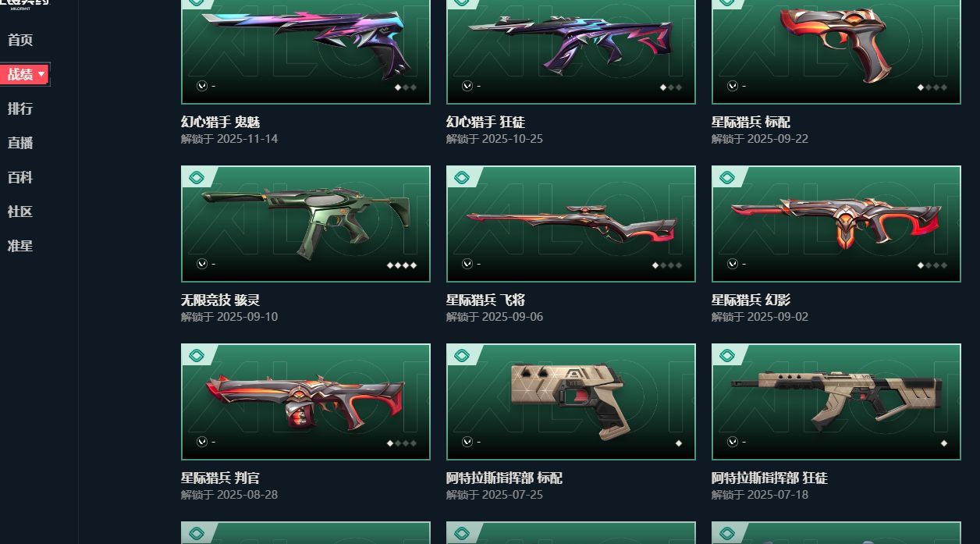Click currency icon on 幻心猎手 鬼魅 card

pos(202,86)
